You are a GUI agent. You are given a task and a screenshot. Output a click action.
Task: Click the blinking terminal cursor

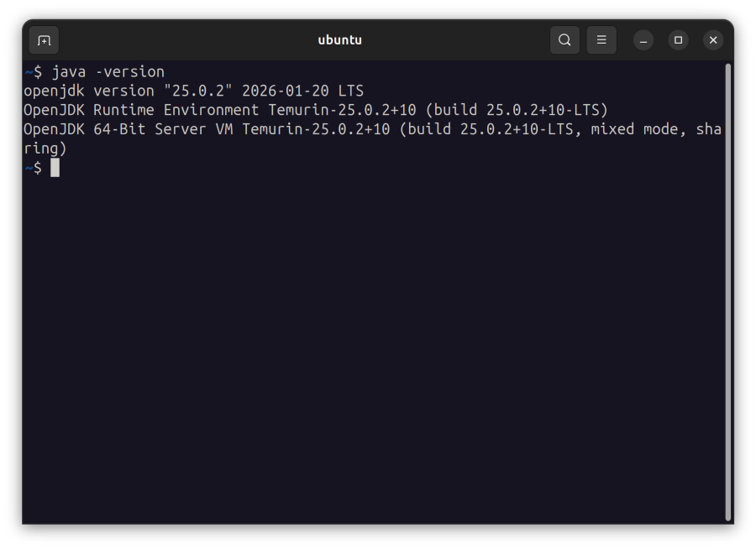(55, 167)
